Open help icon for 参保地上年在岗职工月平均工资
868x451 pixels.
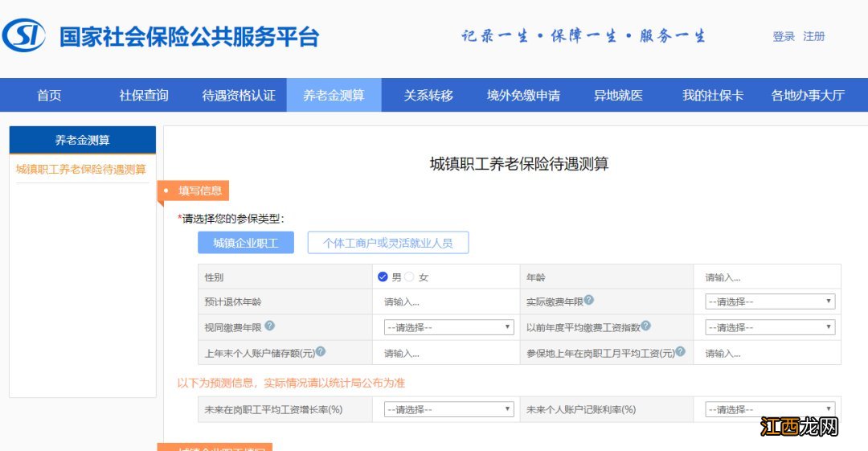[681, 351]
